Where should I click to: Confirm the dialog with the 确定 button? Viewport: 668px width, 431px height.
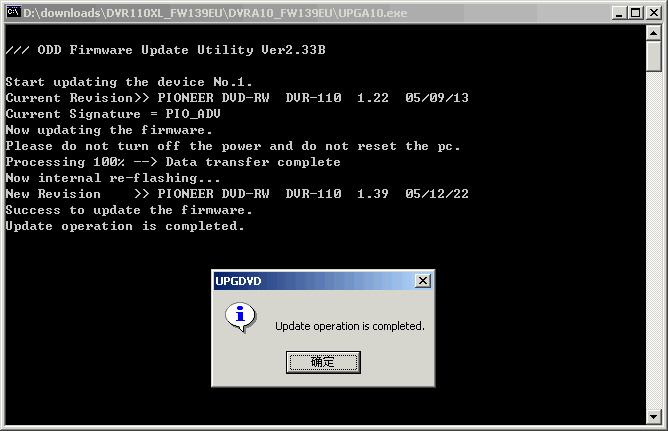point(323,362)
